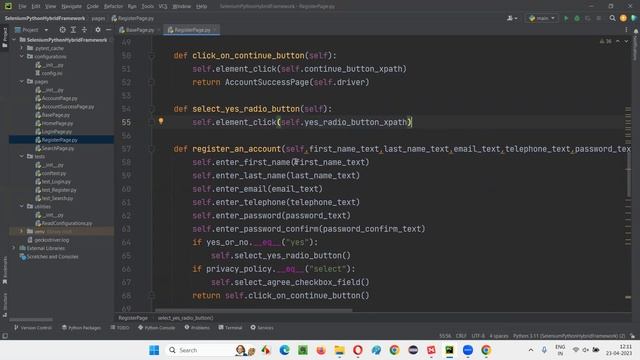Open the Tools menu
The width and height of the screenshot is (640, 360).
click(148, 6)
